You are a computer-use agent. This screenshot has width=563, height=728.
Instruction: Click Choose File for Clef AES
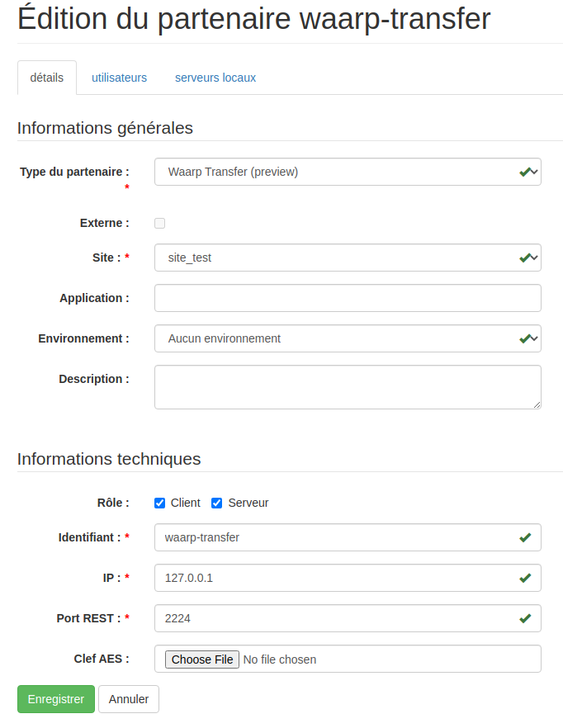202,659
